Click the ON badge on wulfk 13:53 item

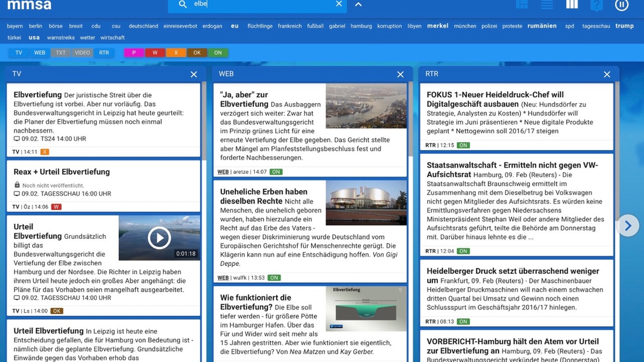274,278
